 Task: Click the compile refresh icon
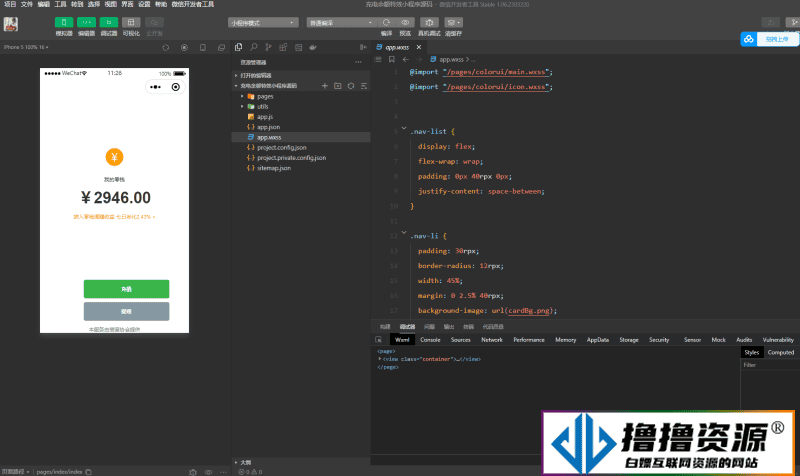386,22
